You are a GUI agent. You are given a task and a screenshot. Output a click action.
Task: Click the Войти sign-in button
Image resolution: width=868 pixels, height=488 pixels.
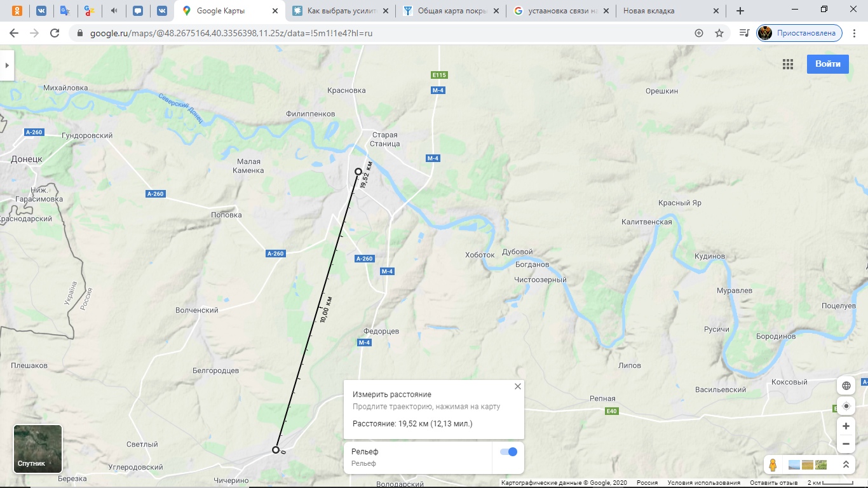pyautogui.click(x=828, y=64)
